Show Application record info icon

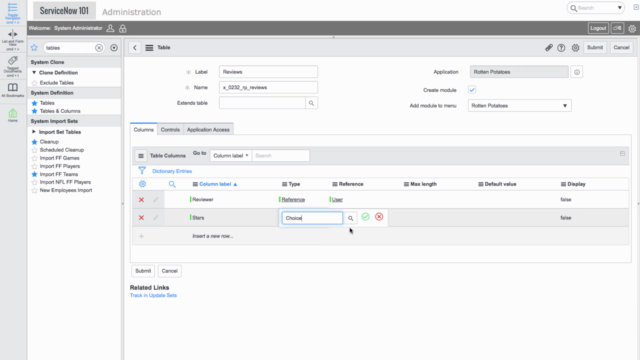577,72
